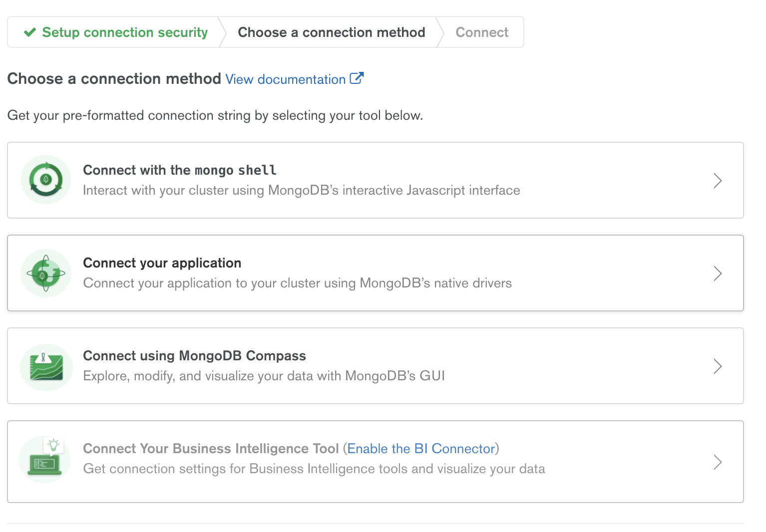Open the View documentation link
This screenshot has width=766, height=532.
coord(285,79)
